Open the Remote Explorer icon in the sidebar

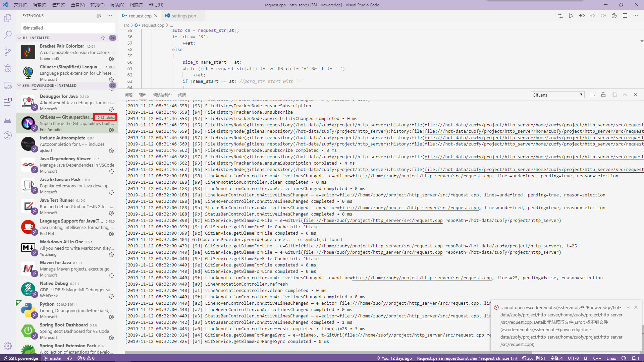[x=7, y=85]
